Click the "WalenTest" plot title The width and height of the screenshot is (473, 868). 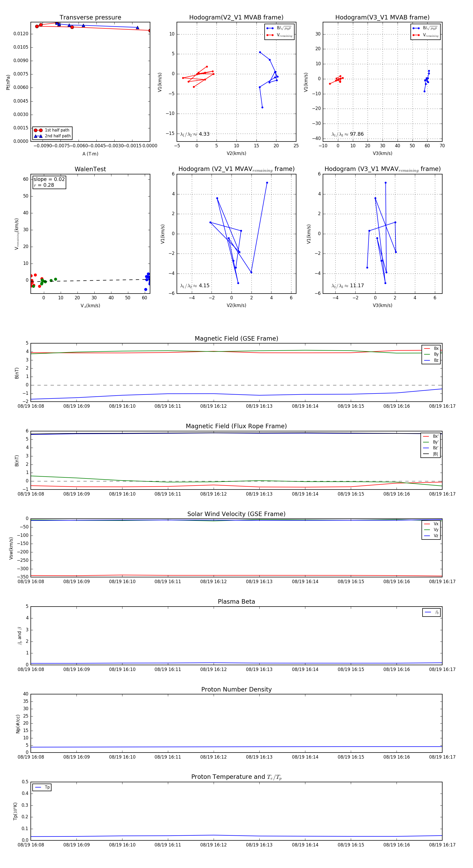coord(90,169)
